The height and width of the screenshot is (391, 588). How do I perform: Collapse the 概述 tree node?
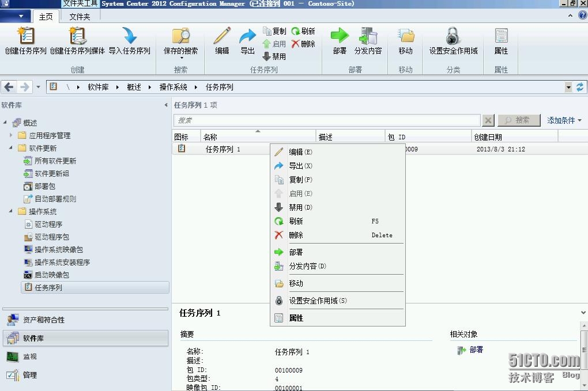(x=5, y=123)
